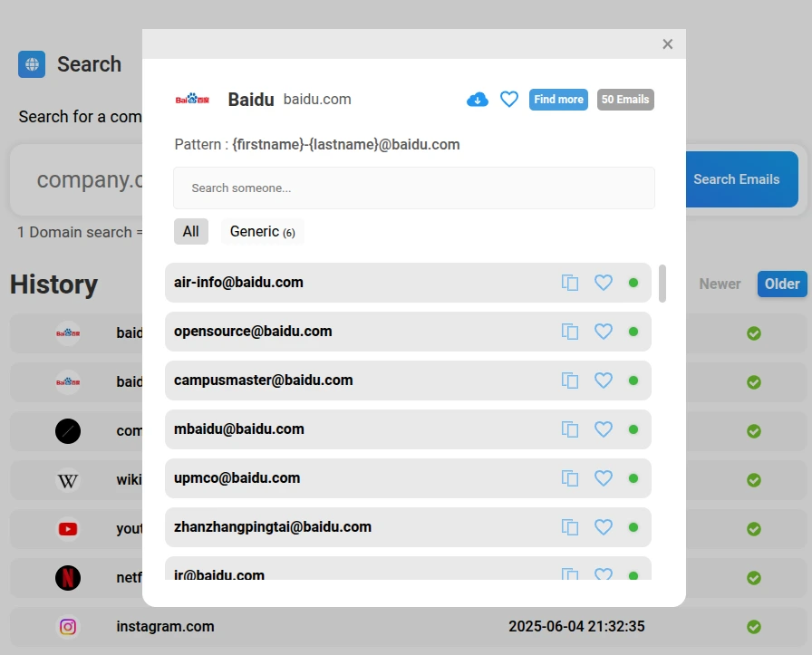Select the mbaidu@baidu.com email text

(238, 429)
